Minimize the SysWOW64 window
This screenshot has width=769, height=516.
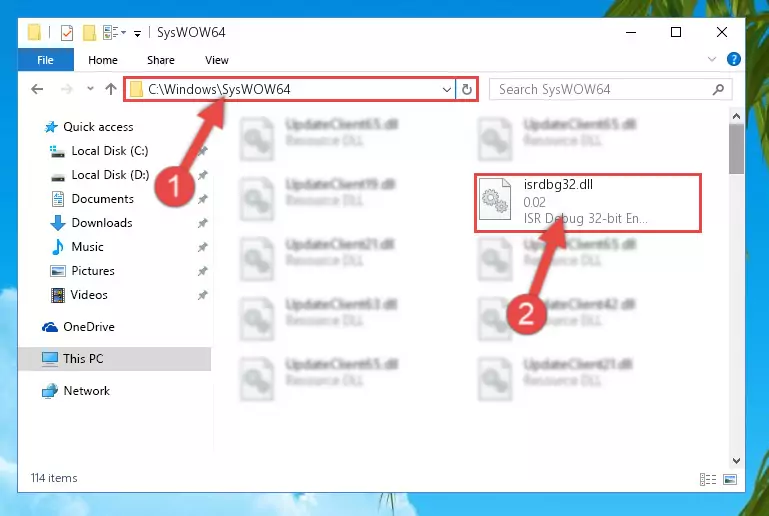631,32
